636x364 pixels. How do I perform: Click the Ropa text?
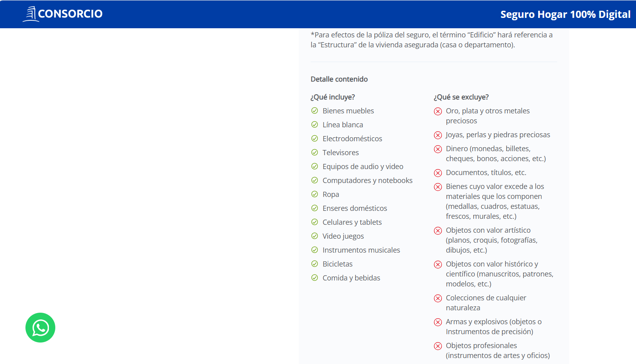(331, 194)
